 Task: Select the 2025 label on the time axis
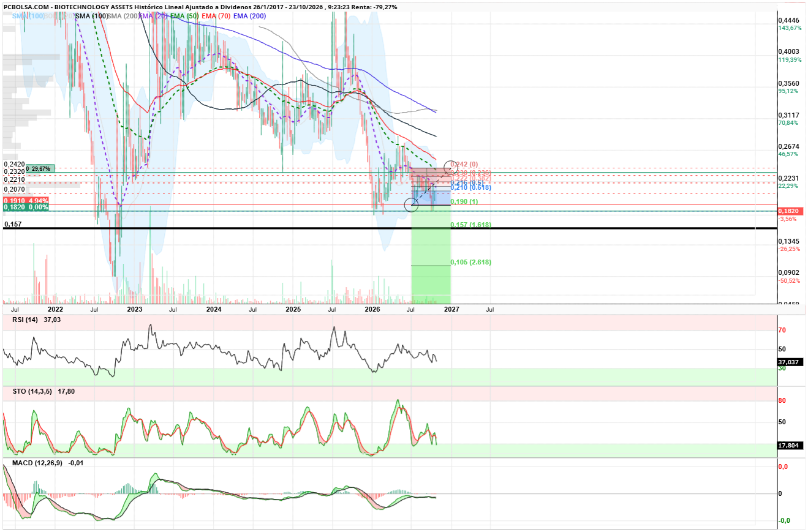click(x=293, y=310)
